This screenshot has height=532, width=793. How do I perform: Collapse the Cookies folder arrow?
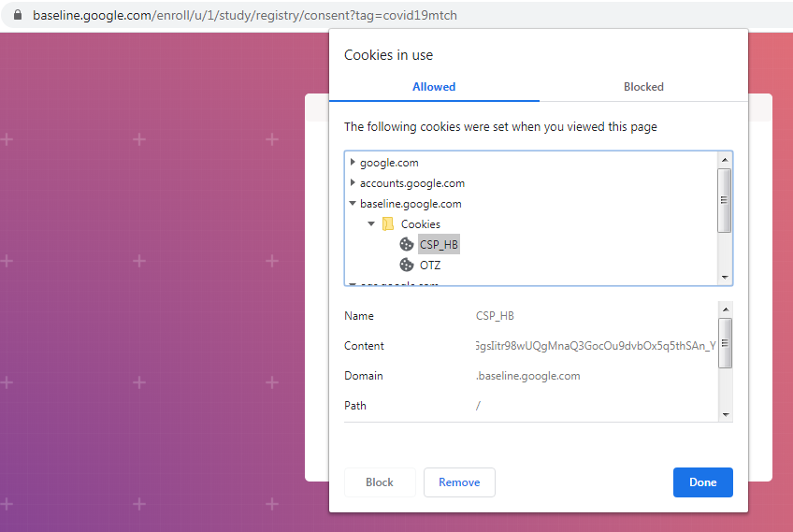click(x=371, y=224)
